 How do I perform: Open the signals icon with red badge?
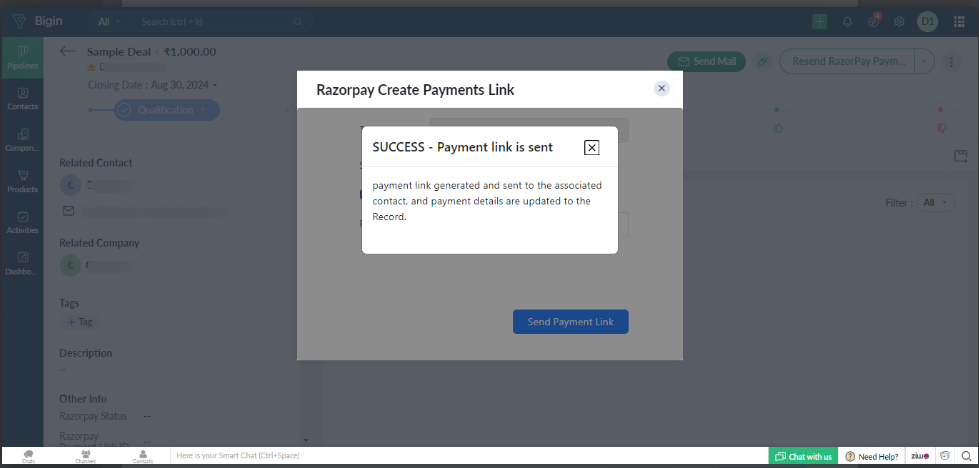(873, 21)
